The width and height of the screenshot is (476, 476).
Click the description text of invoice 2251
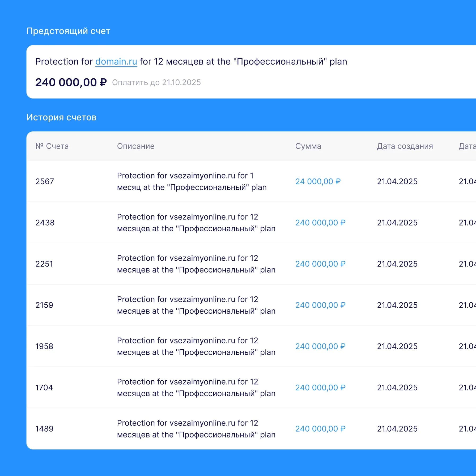pos(196,264)
